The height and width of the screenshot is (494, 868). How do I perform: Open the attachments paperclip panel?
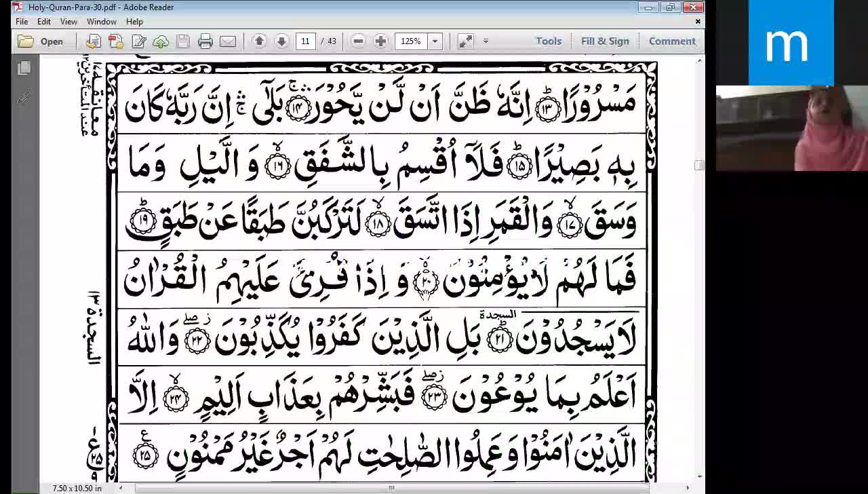(x=24, y=98)
